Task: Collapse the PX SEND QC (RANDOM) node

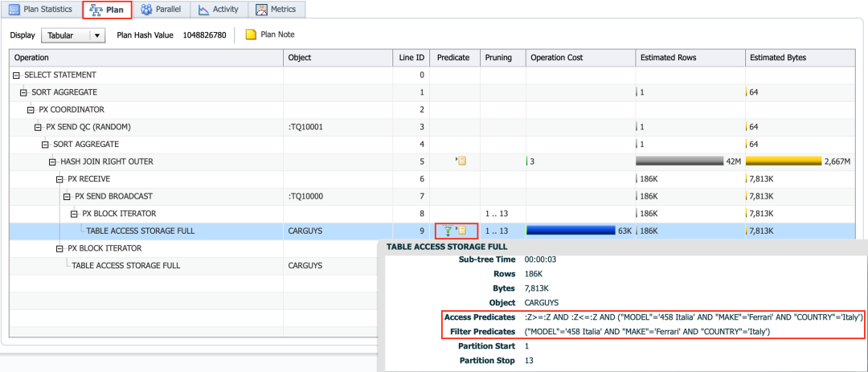Action: [x=38, y=128]
